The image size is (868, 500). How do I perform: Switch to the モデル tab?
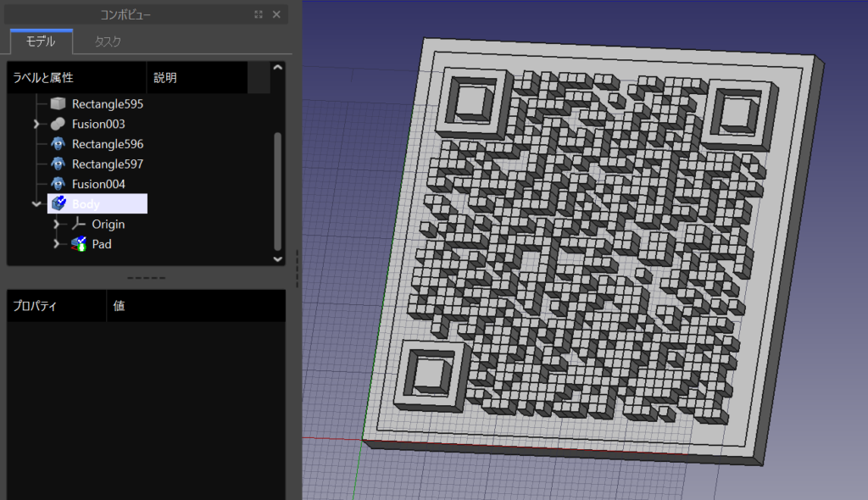pos(41,42)
